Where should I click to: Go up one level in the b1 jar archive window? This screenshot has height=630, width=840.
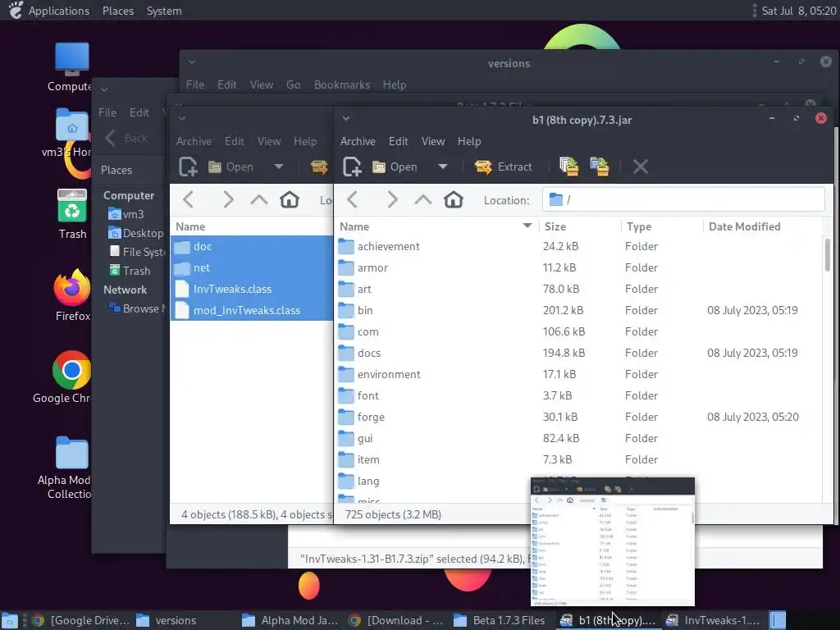pos(422,200)
